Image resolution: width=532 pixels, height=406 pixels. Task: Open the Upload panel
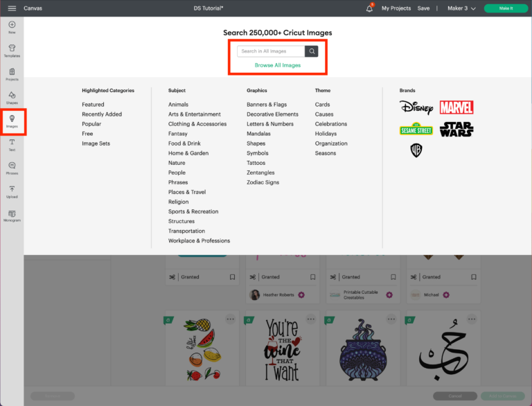coord(12,191)
